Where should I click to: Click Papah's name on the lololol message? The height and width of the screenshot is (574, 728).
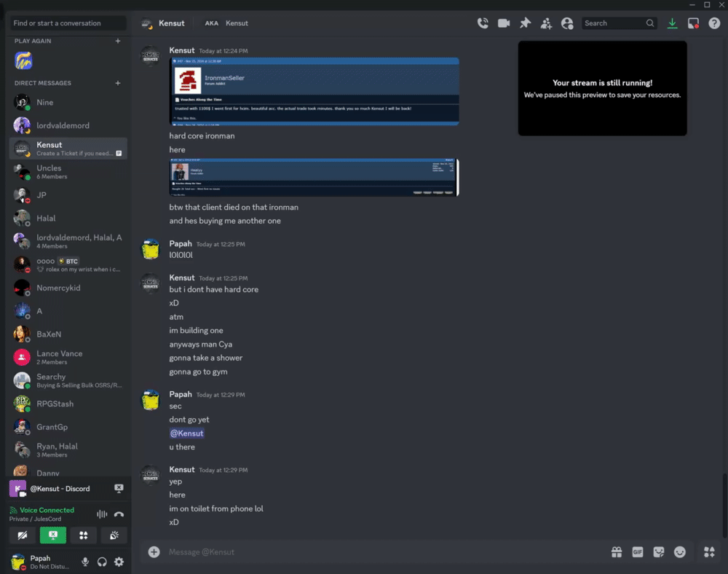(x=181, y=243)
